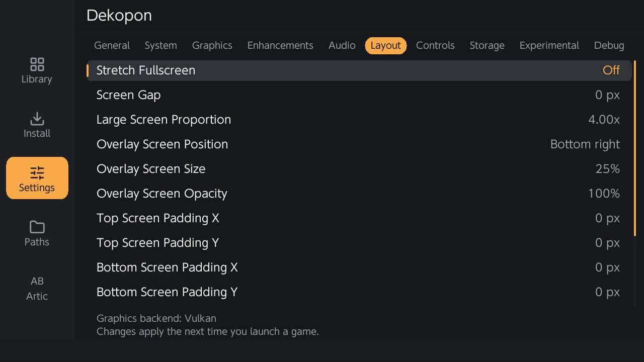Switch to the Controls tab

435,46
